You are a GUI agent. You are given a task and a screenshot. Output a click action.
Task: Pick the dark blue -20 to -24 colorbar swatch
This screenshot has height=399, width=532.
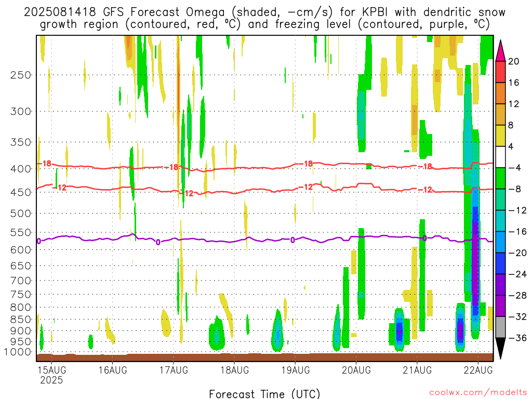click(500, 263)
